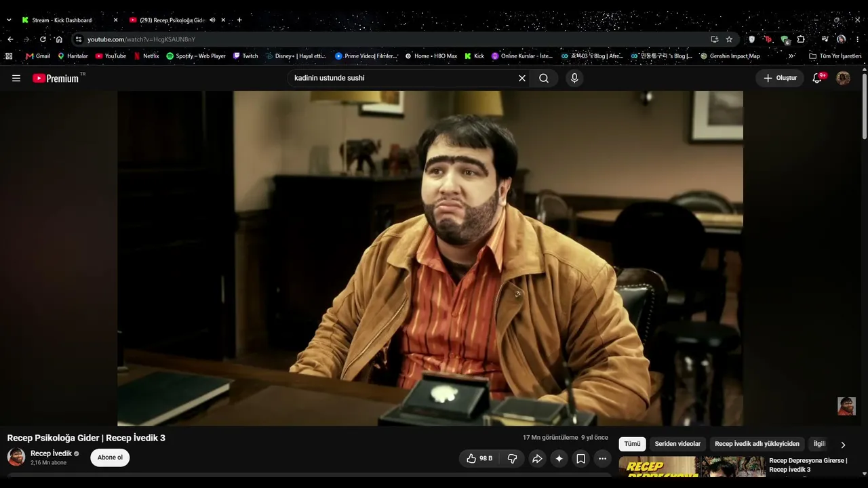Open a new browser tab
The width and height of the screenshot is (868, 488).
coord(239,20)
